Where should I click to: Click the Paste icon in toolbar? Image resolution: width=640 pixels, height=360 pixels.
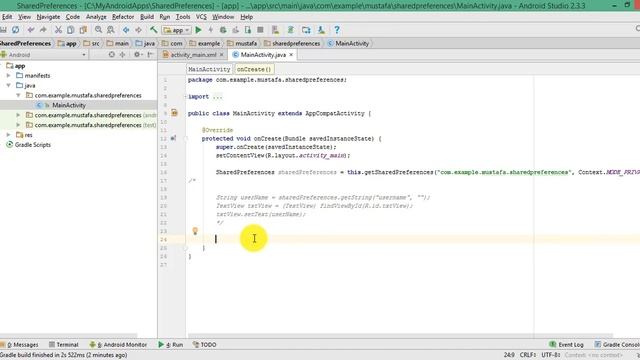[83, 30]
